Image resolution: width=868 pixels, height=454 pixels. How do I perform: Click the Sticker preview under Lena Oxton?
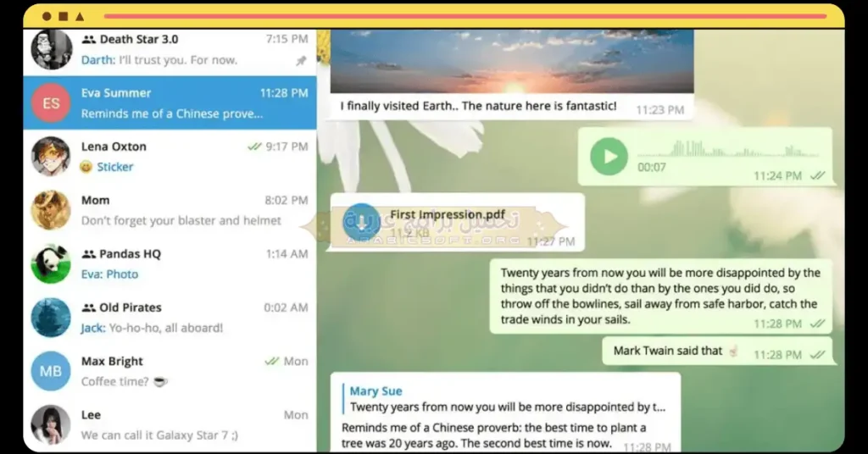(x=115, y=167)
